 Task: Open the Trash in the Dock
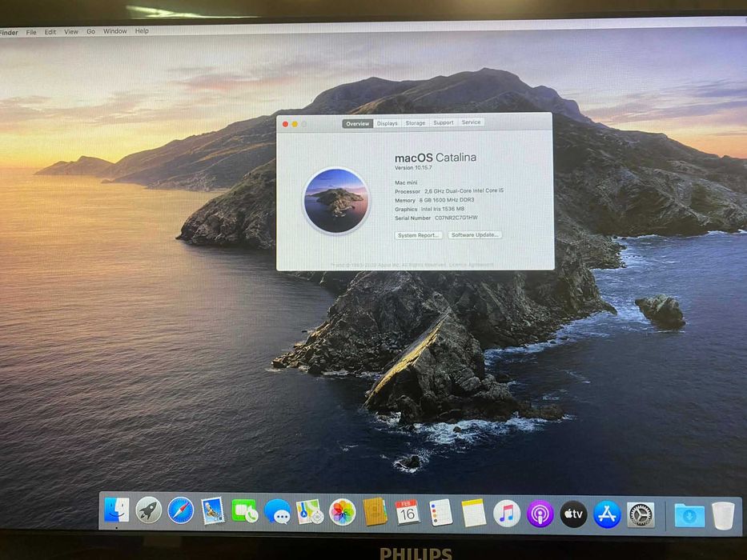pos(723,514)
